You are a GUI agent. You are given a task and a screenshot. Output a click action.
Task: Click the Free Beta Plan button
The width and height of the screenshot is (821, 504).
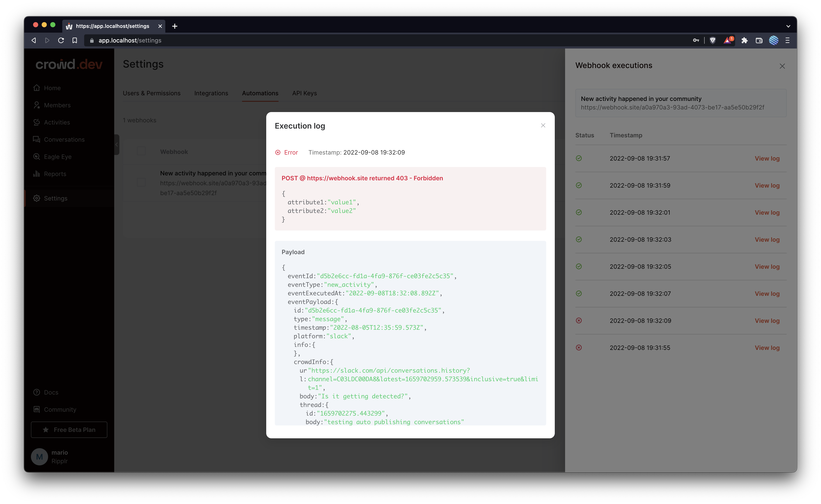[69, 430]
